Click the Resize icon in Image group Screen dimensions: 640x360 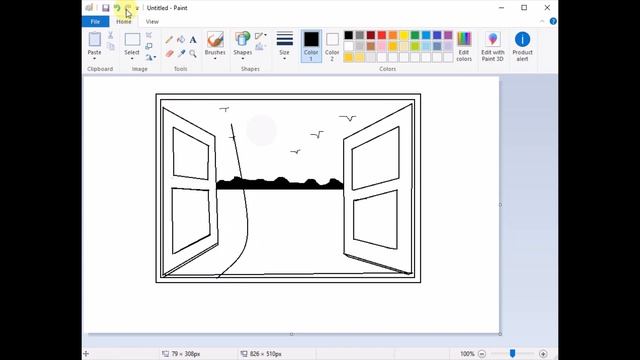(149, 46)
